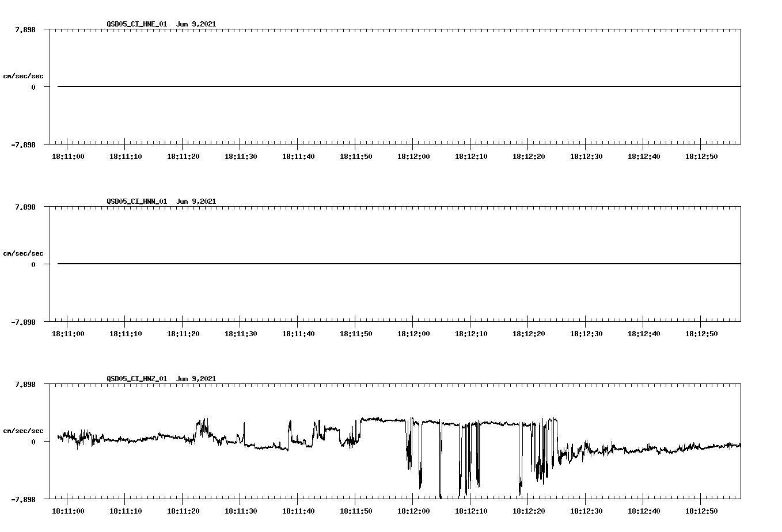Viewport: 782px width, 532px height.
Task: Click the QSD05_CI_HNE_01 channel title
Action: point(137,24)
